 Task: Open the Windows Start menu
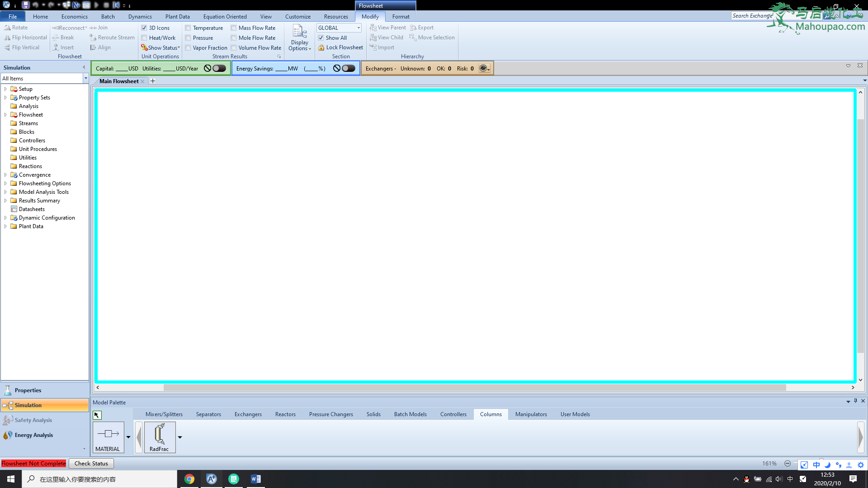[11, 479]
